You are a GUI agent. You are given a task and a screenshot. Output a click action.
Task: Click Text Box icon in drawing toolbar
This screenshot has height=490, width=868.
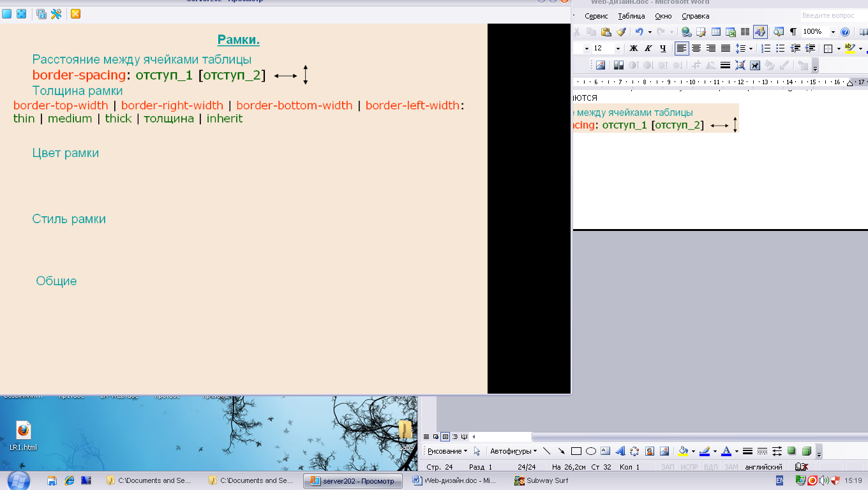[605, 451]
